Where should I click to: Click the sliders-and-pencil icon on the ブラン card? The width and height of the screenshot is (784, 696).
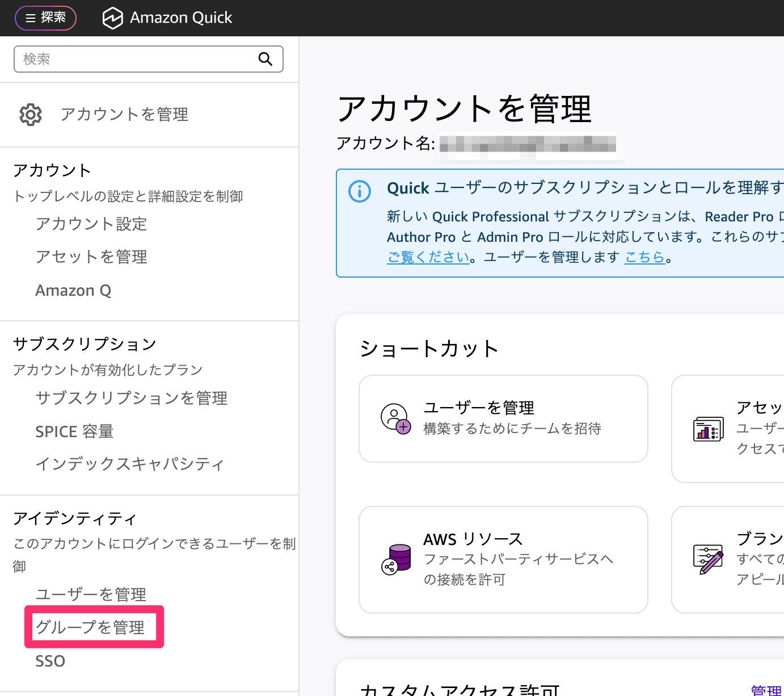point(708,559)
